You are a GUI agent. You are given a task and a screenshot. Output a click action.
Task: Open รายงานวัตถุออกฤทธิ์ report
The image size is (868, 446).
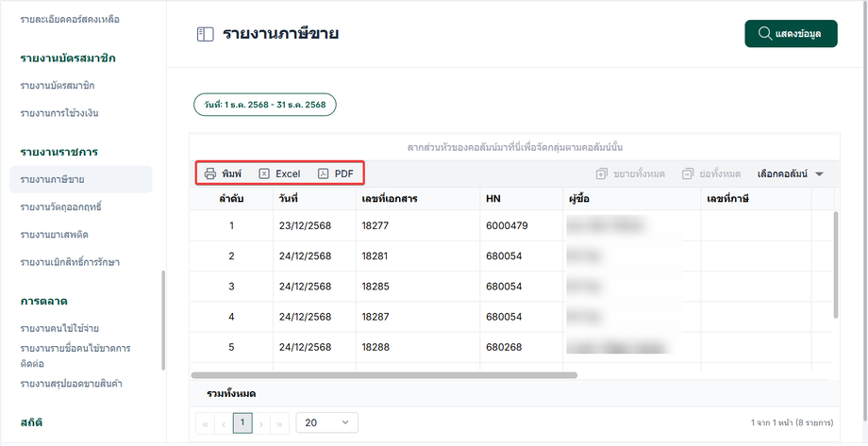point(61,206)
